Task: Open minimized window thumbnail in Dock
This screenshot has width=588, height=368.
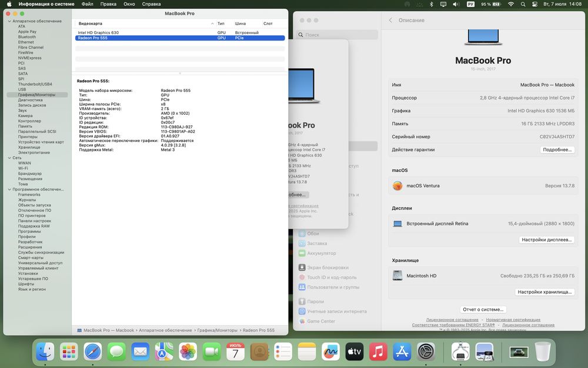Action: point(519,352)
